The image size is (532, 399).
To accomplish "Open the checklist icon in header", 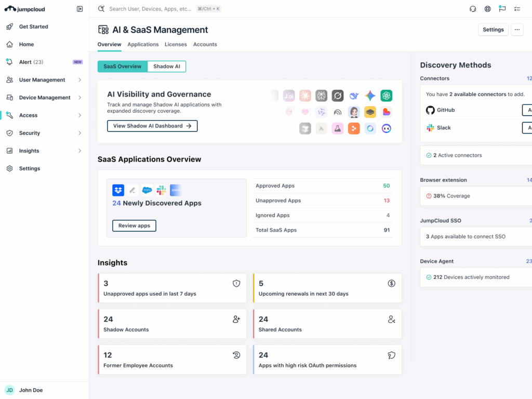I will [517, 9].
